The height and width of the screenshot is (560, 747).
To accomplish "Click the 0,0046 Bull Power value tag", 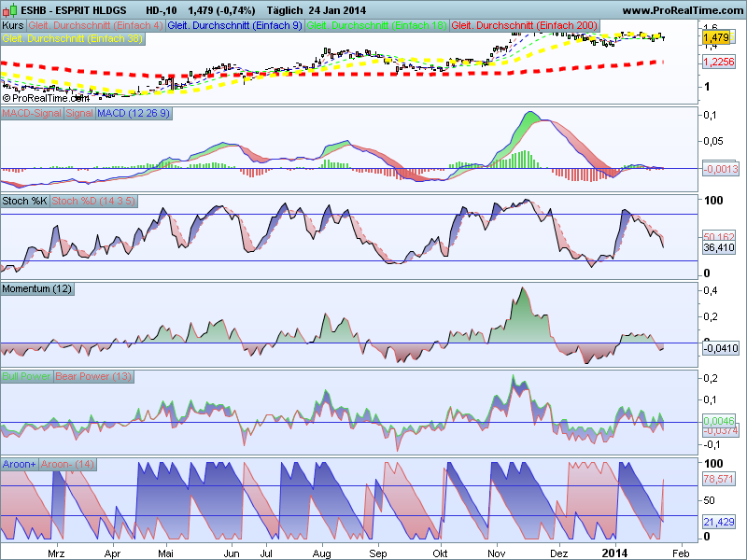I will (719, 421).
